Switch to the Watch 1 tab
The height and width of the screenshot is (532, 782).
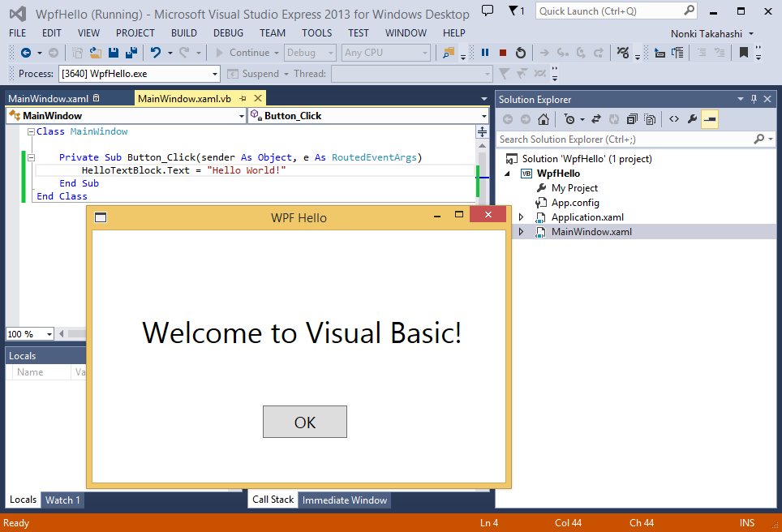[62, 500]
